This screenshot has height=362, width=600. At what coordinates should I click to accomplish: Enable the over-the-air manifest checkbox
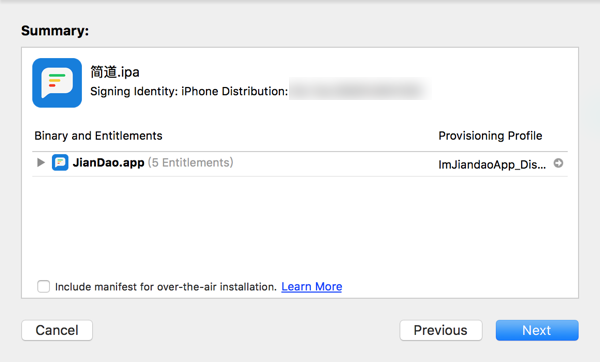(43, 286)
